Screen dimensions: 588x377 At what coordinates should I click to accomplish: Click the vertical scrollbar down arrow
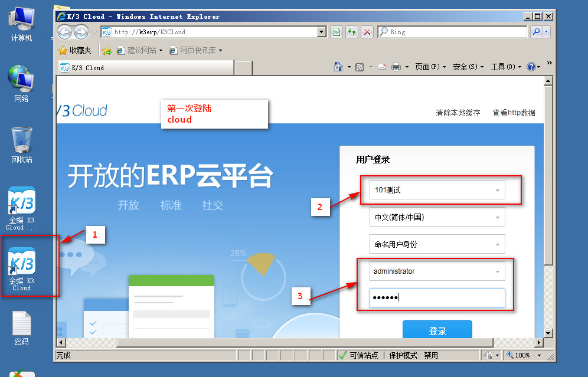(x=548, y=333)
